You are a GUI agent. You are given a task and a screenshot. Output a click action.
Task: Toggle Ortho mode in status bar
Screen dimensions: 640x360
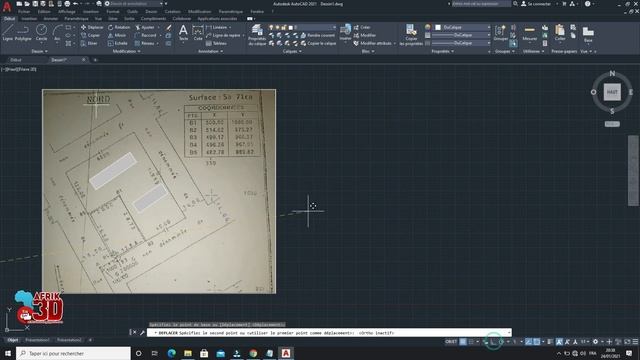(493, 342)
